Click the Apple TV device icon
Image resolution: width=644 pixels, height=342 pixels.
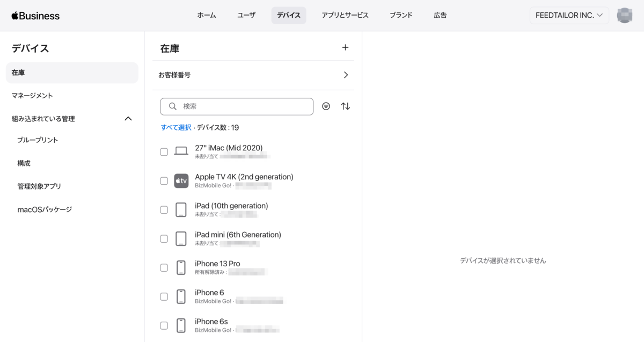181,181
